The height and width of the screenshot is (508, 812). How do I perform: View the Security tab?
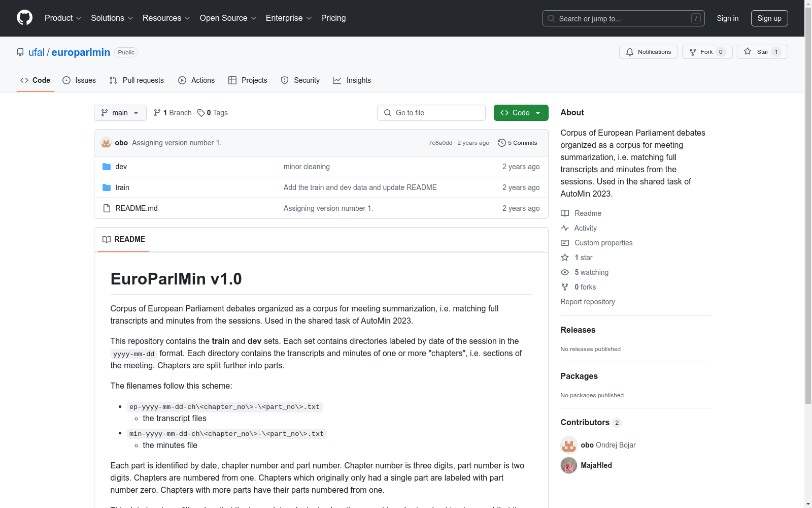(x=300, y=80)
